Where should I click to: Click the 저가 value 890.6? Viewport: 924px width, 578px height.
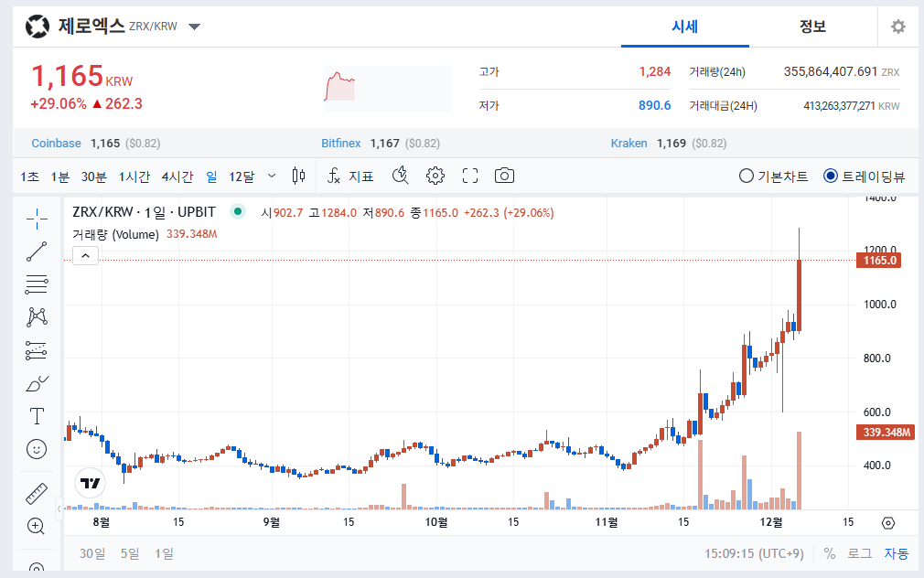655,105
